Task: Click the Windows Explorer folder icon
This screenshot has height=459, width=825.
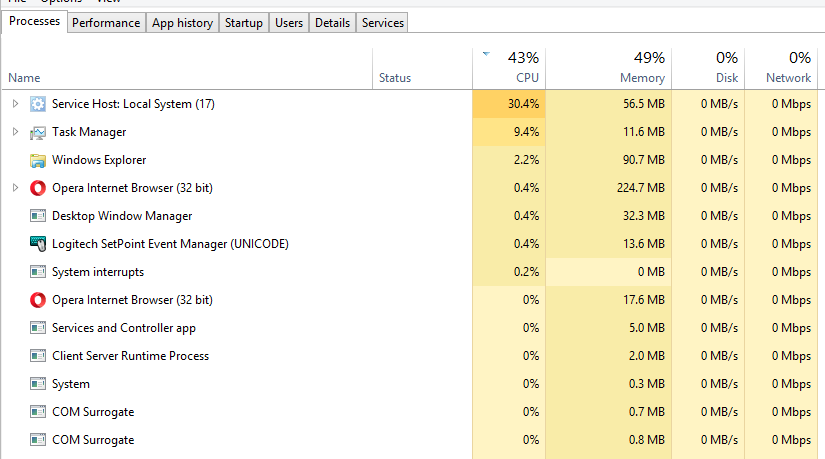Action: click(x=38, y=160)
